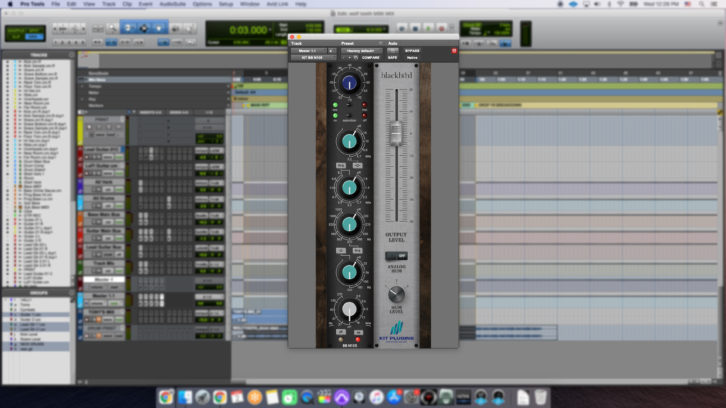
Task: Click zoom preset button 5
Action: (82, 43)
